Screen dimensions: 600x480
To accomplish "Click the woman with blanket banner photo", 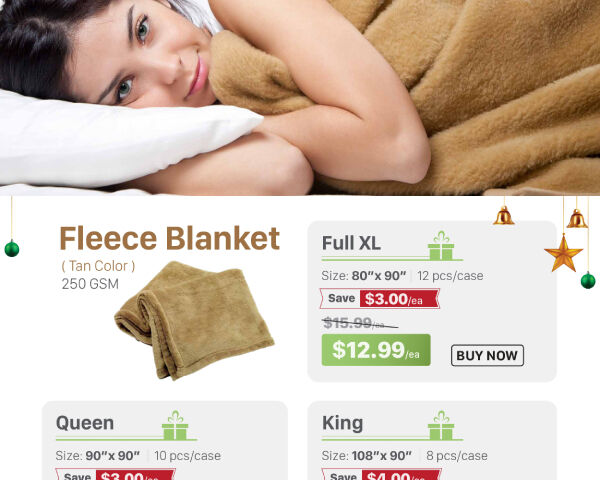I will [x=300, y=98].
